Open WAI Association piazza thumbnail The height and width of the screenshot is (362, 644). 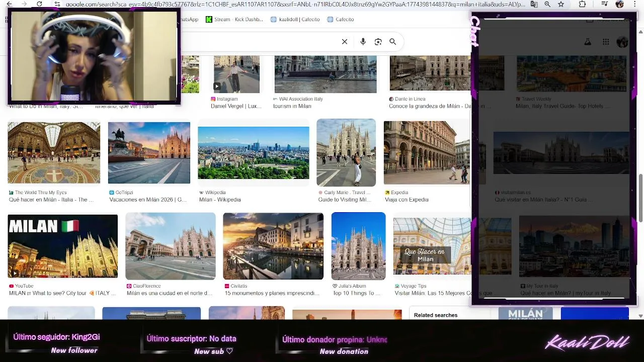point(326,74)
